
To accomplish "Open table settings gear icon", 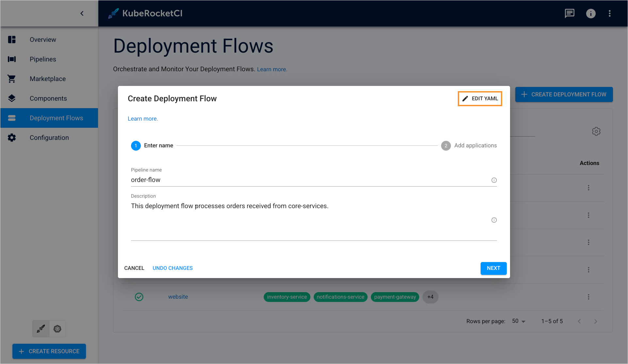I will 596,131.
